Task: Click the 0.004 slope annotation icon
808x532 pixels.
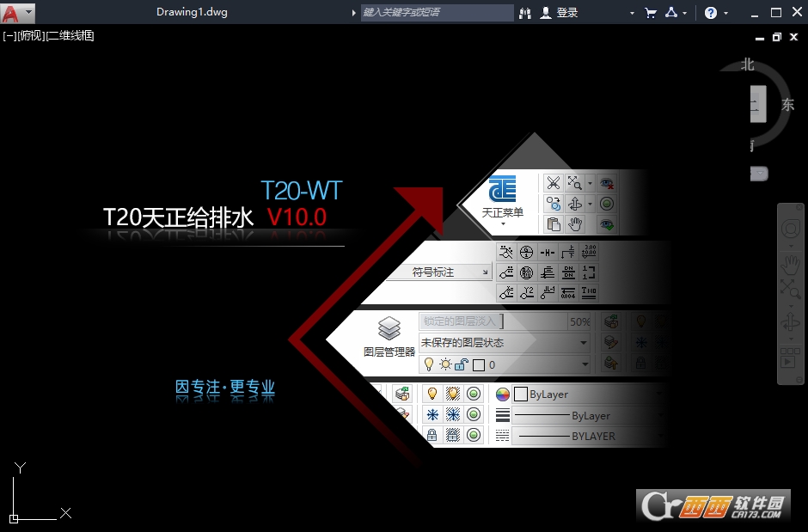Action: point(568,292)
